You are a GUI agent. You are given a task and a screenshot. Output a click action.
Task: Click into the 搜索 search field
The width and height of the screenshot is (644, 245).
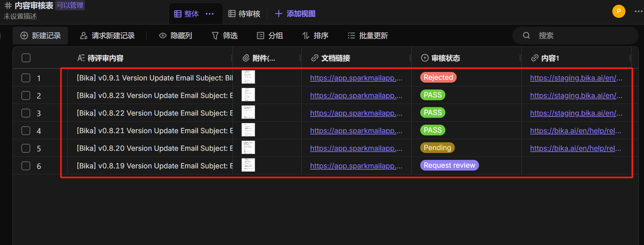(x=575, y=35)
